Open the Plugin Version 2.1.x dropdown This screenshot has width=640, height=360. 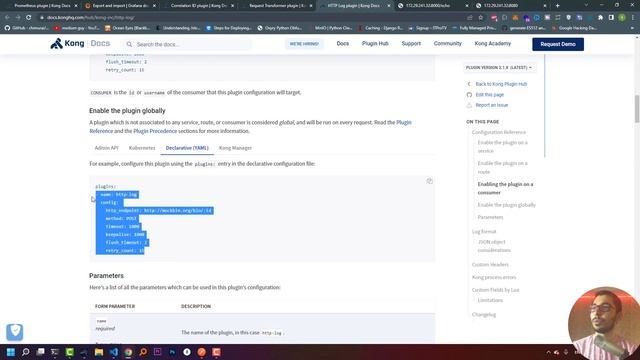pyautogui.click(x=499, y=67)
